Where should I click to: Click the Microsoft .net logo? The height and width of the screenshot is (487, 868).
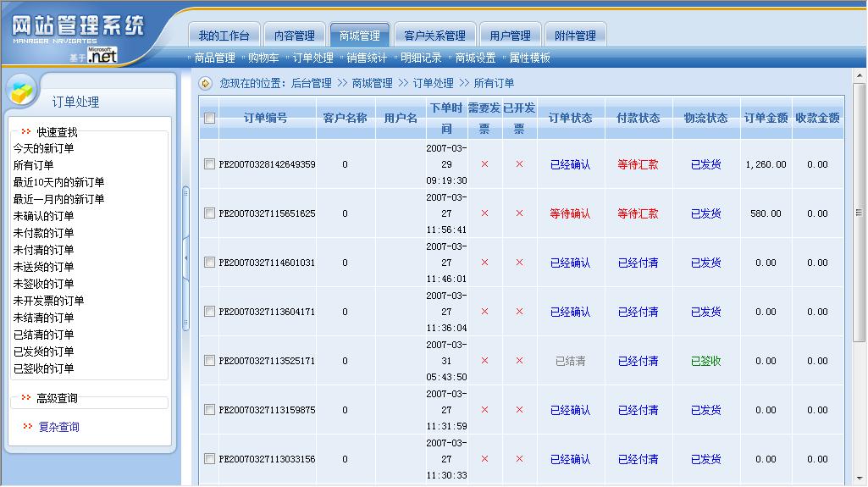point(102,55)
